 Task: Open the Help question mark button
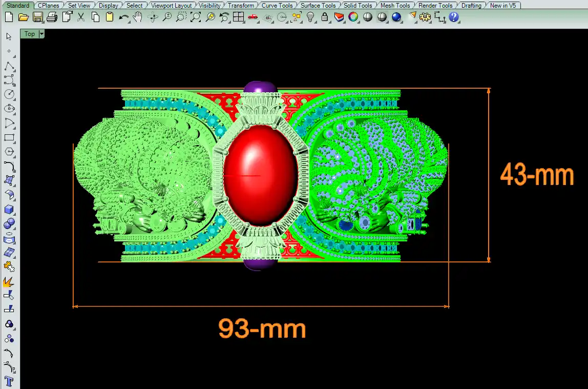(453, 17)
